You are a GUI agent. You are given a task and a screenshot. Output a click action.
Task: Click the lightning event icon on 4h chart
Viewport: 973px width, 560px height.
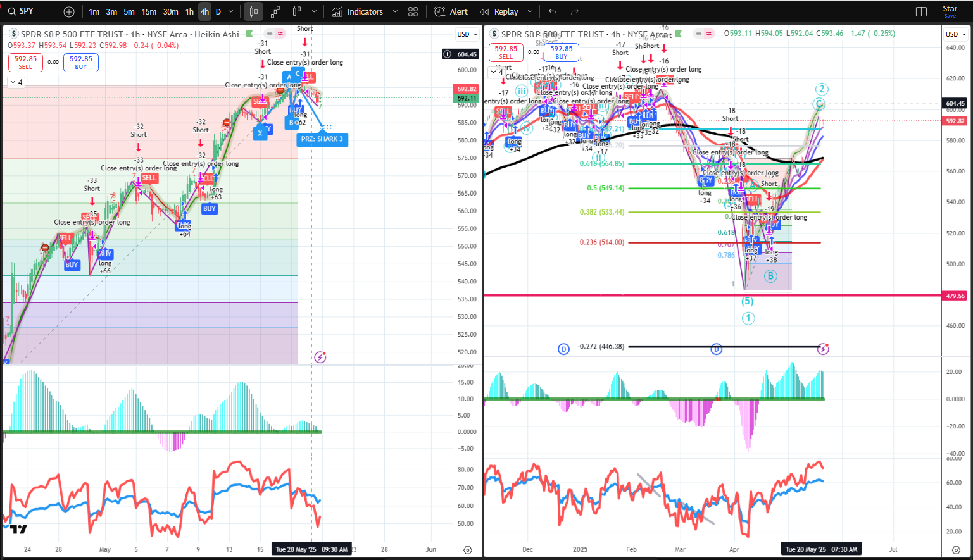[x=823, y=349]
